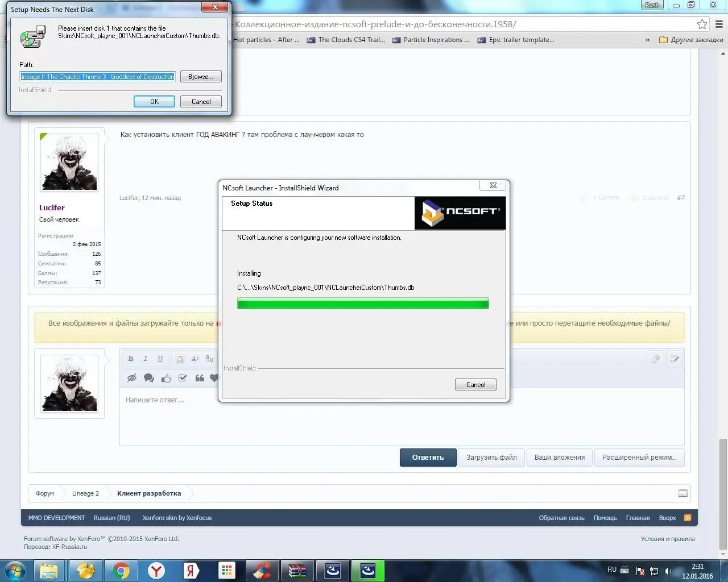Screen dimensions: 728x582
Task: Open Lucifer's avatar in post #7
Action: 69,163
